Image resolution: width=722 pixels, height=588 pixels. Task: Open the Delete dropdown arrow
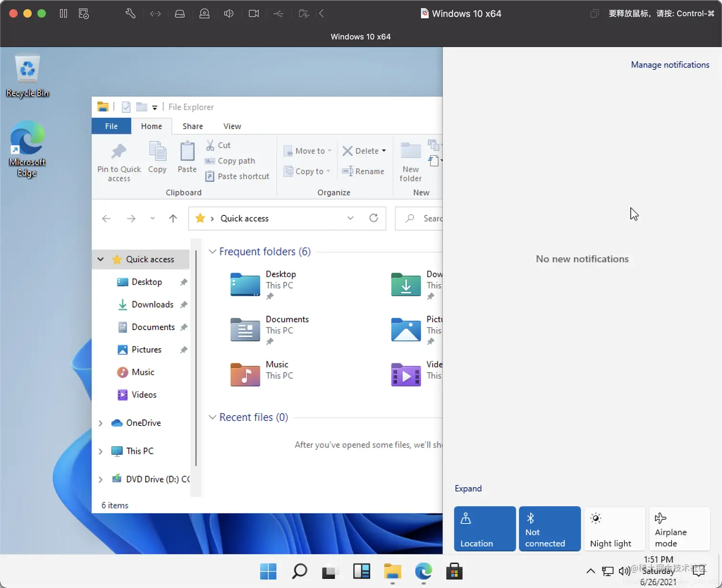pyautogui.click(x=383, y=151)
